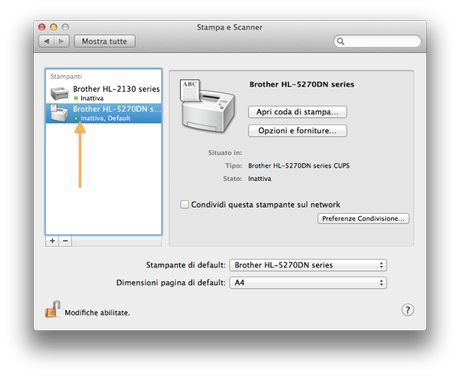This screenshot has width=460, height=377.
Task: Click Apri coda di stampa button
Action: coord(297,112)
